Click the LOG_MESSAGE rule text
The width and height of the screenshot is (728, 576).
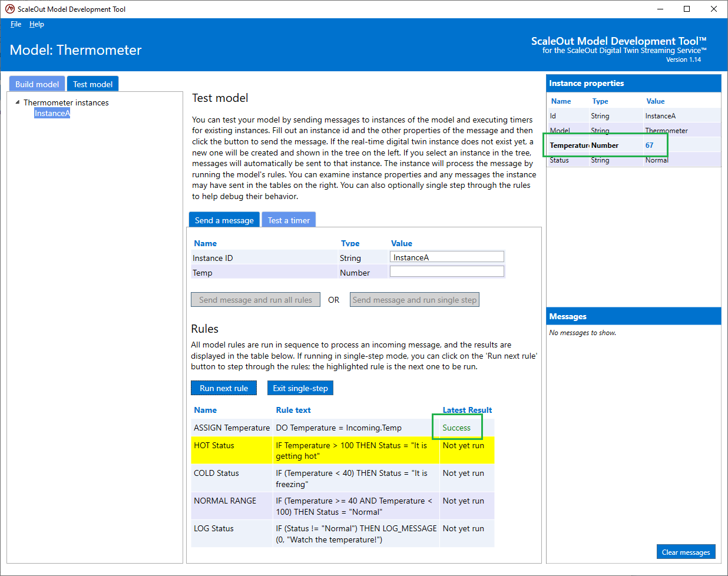coord(356,534)
